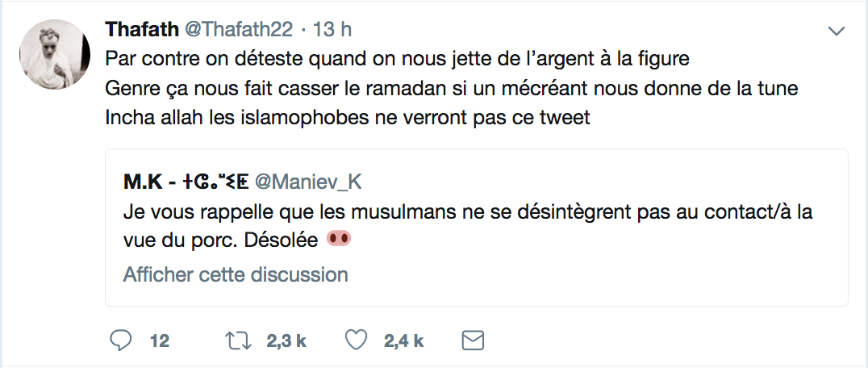
Task: Click the @Thafath22 handle
Action: click(240, 30)
